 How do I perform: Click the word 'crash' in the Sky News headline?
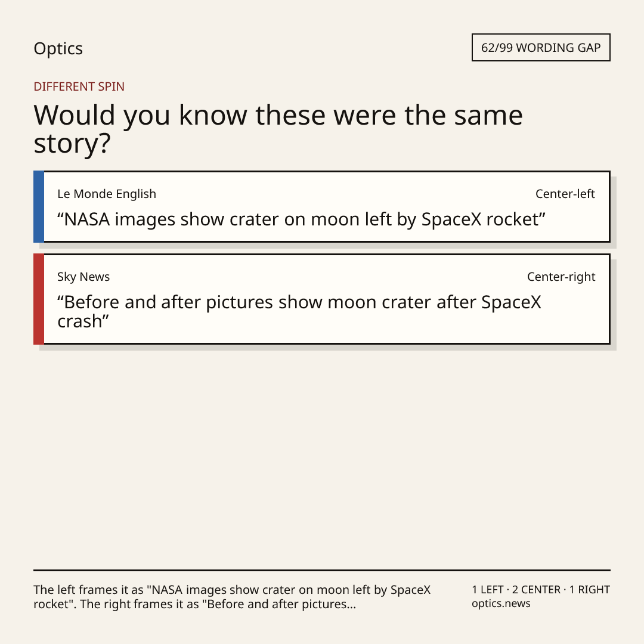(80, 321)
